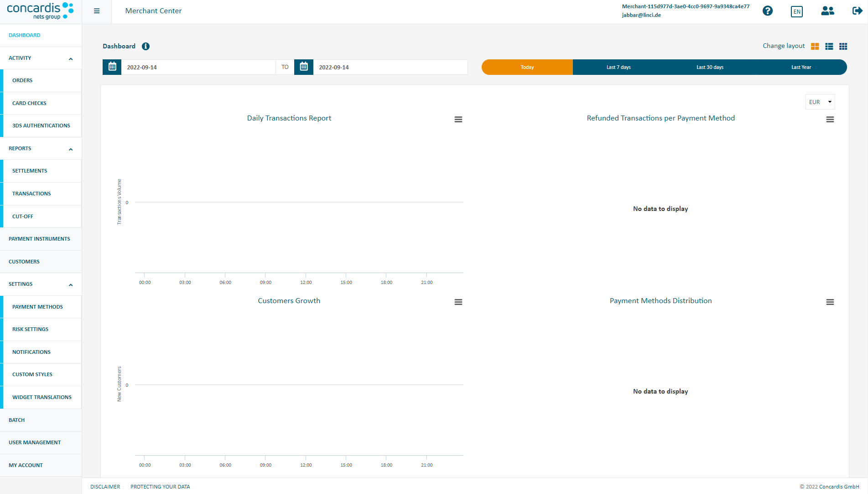The image size is (868, 494).
Task: Click the Daily Transactions Report title
Action: pos(289,118)
